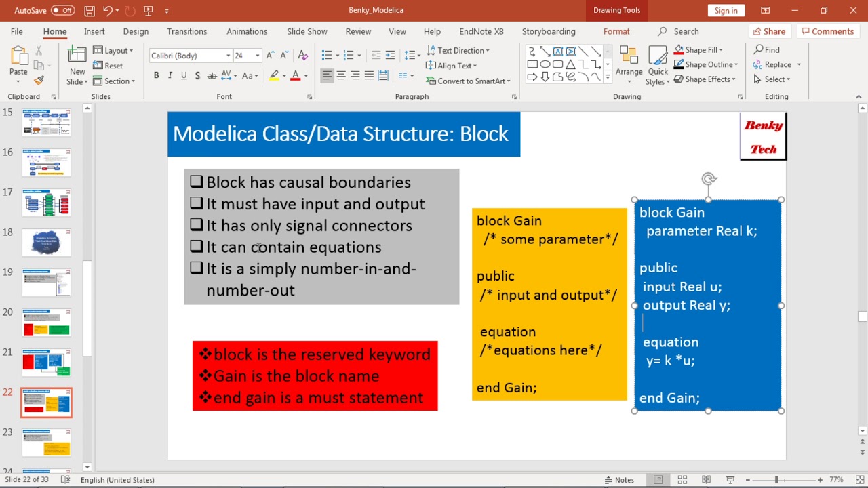Select slide 19 thumbnail

(46, 283)
